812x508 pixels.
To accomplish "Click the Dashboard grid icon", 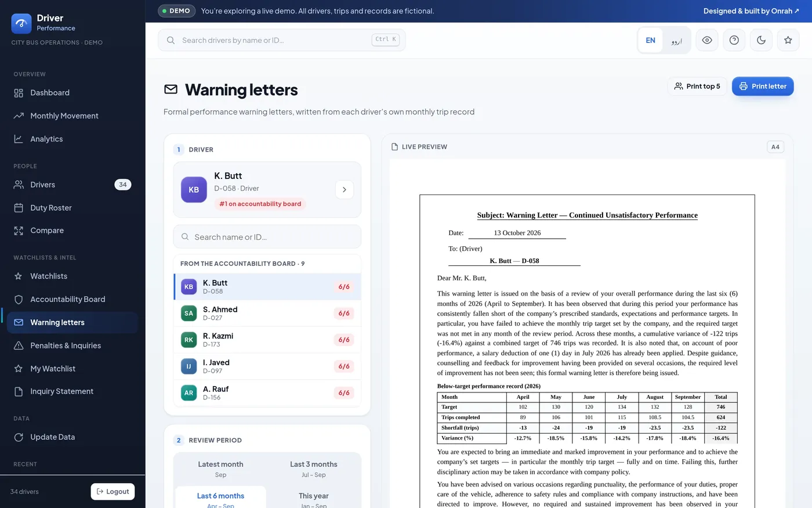I will coord(19,93).
